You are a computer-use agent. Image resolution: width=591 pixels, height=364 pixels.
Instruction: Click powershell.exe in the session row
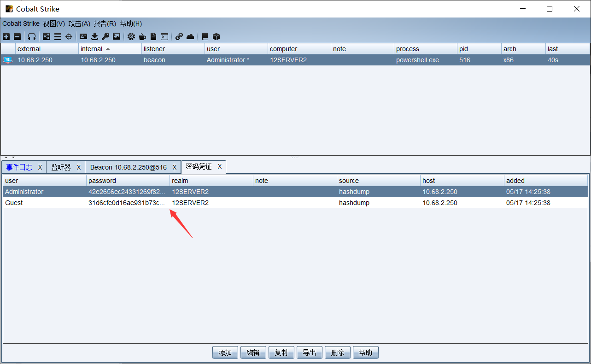(x=417, y=60)
